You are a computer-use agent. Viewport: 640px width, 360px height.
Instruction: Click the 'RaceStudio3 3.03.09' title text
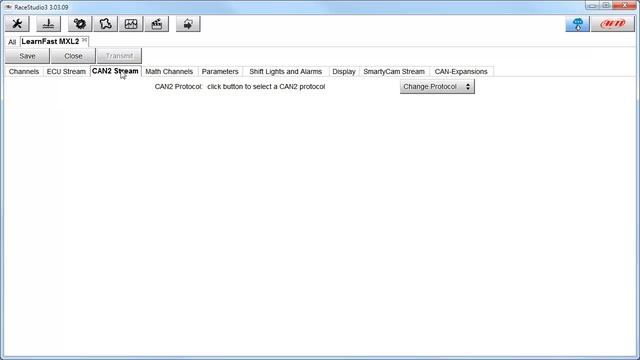pos(41,7)
